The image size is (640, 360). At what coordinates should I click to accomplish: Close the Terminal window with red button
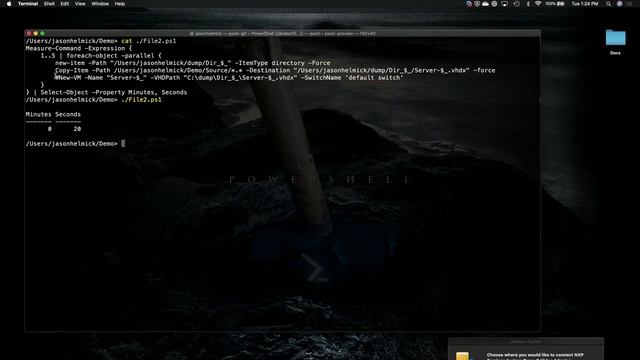click(29, 33)
